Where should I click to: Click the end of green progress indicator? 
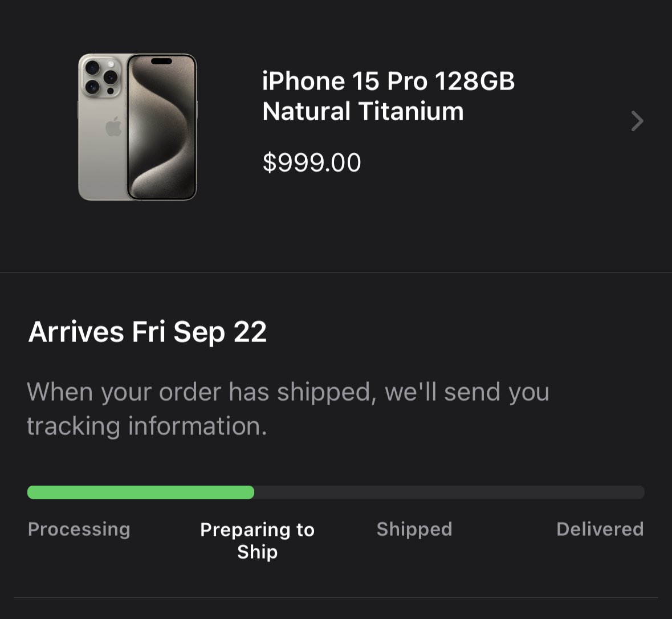coord(250,492)
